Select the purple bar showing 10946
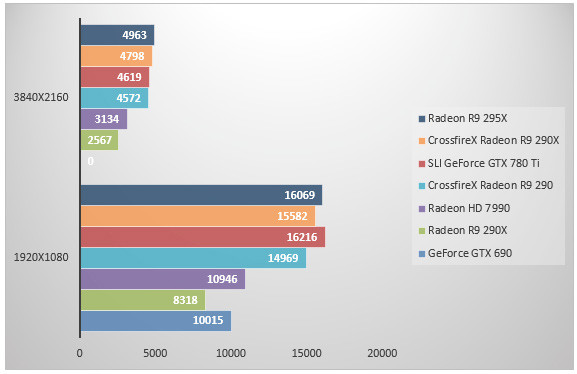This screenshot has width=577, height=374. (x=163, y=279)
